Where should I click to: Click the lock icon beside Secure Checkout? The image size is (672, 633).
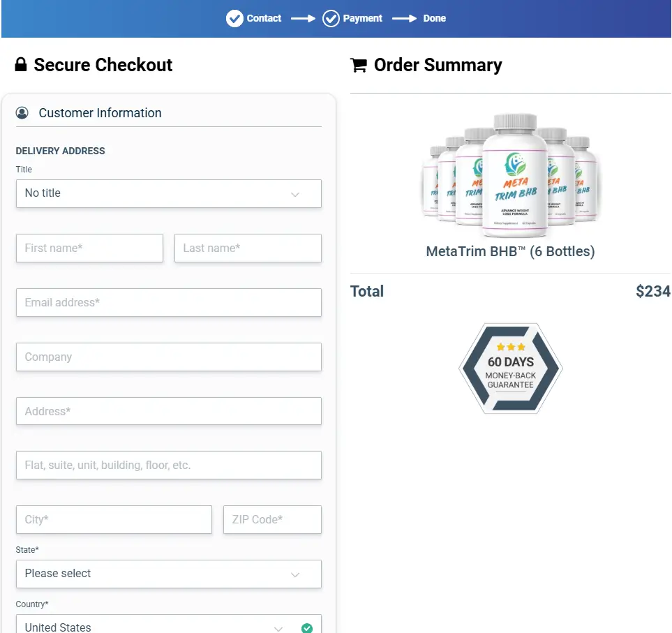click(x=21, y=64)
